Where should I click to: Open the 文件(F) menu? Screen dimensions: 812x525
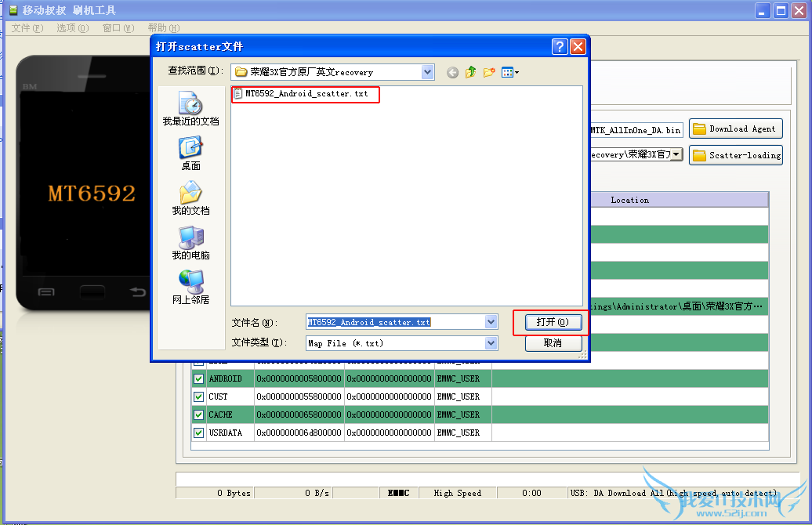pos(27,28)
